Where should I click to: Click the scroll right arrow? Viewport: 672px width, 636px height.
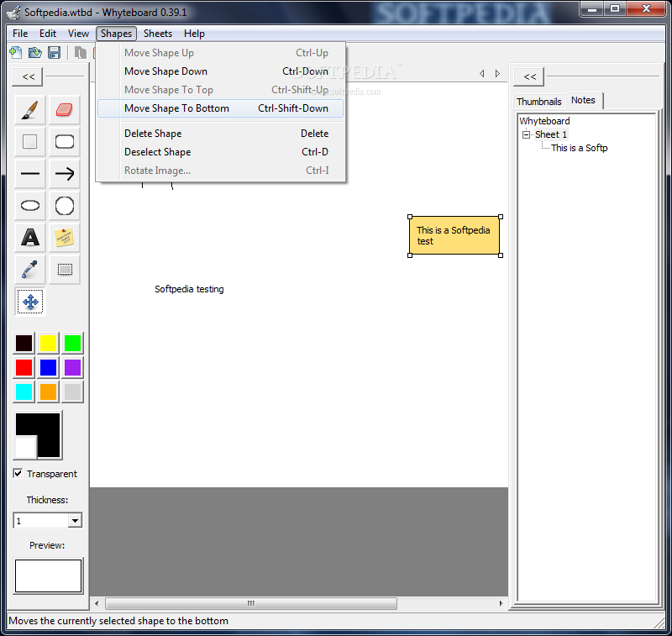(x=501, y=603)
